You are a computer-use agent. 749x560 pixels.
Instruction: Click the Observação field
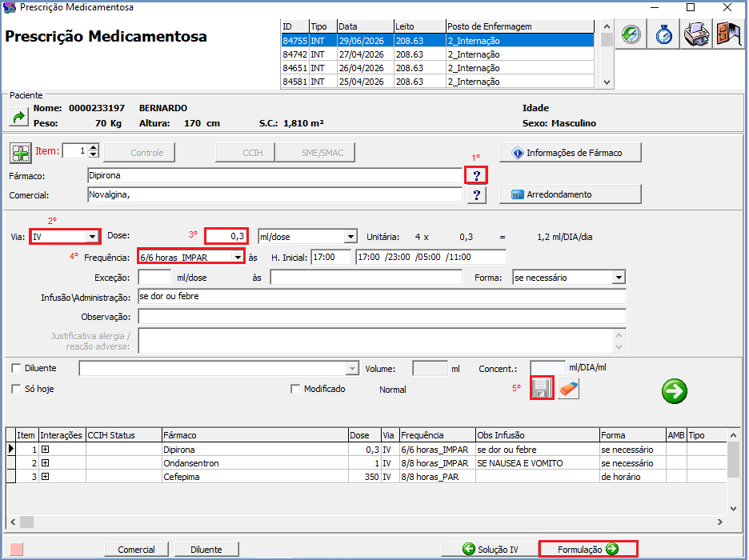382,317
